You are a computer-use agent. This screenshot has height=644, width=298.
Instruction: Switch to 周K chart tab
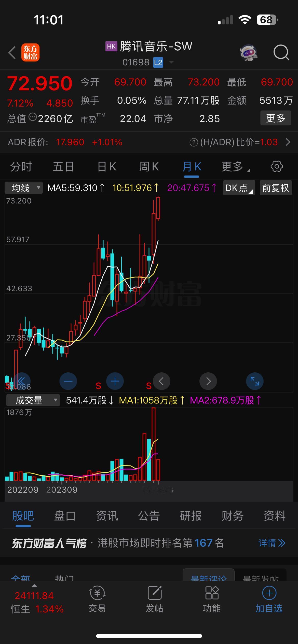[x=149, y=167]
